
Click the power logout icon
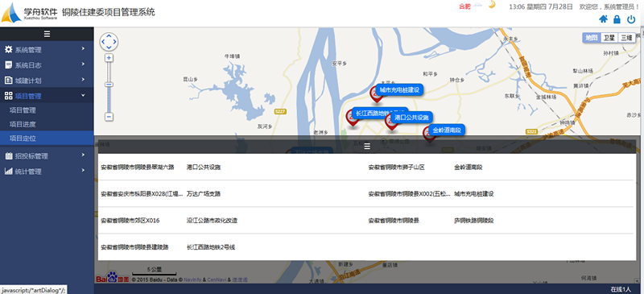(631, 19)
